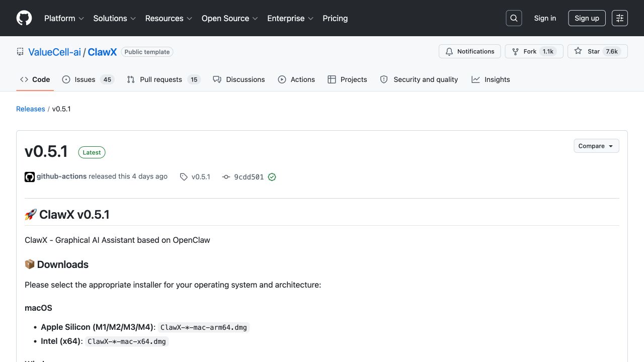
Task: Click the Code tab angle-brackets icon
Action: pyautogui.click(x=24, y=79)
